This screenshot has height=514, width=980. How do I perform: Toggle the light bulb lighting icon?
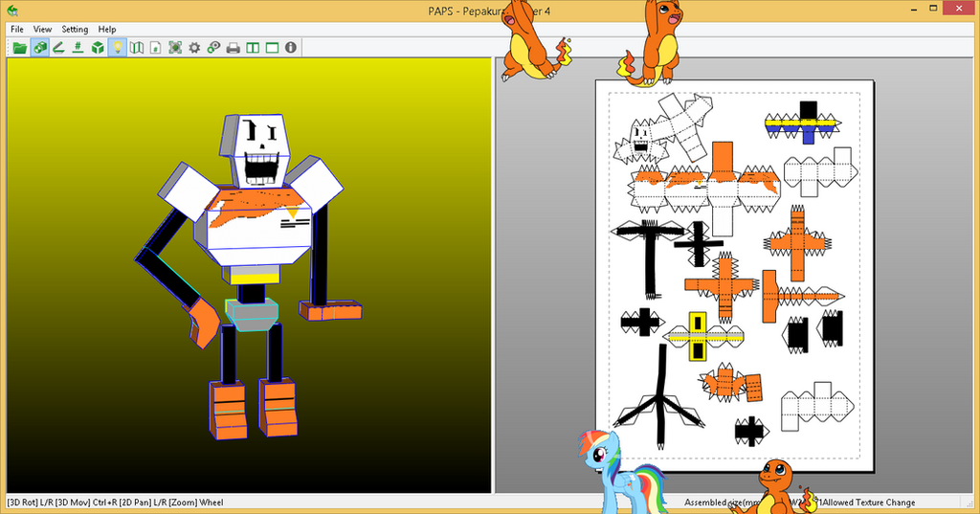[117, 48]
